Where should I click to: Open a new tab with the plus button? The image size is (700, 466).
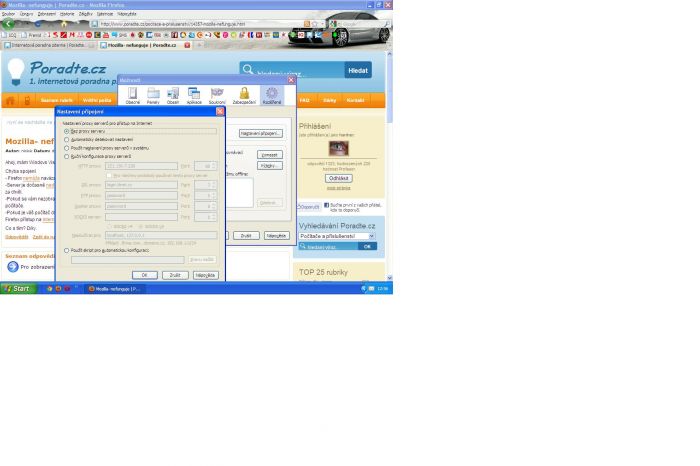[199, 45]
